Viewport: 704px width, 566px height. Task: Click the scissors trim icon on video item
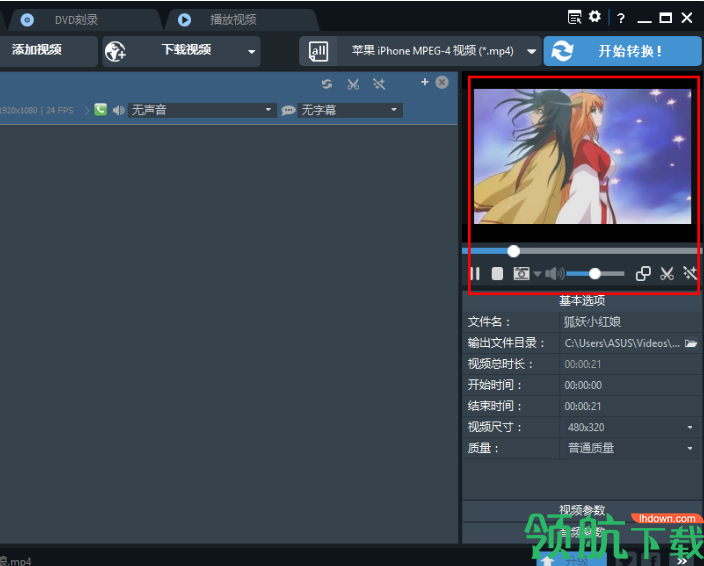(353, 84)
